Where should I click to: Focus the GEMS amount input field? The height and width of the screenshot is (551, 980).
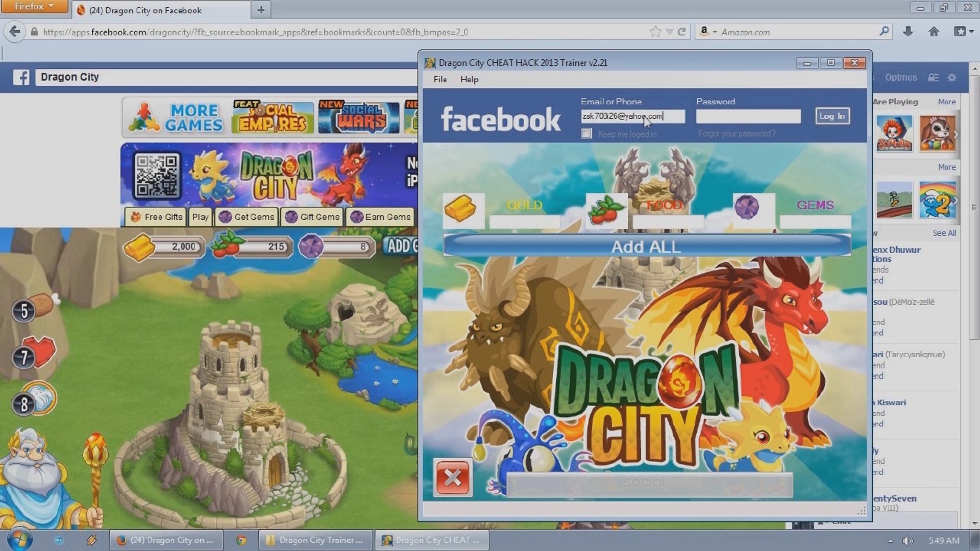tap(815, 221)
